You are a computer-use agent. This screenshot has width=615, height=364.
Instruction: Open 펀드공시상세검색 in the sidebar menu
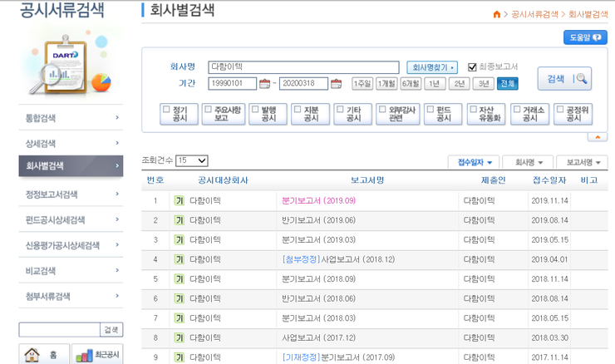tap(71, 219)
